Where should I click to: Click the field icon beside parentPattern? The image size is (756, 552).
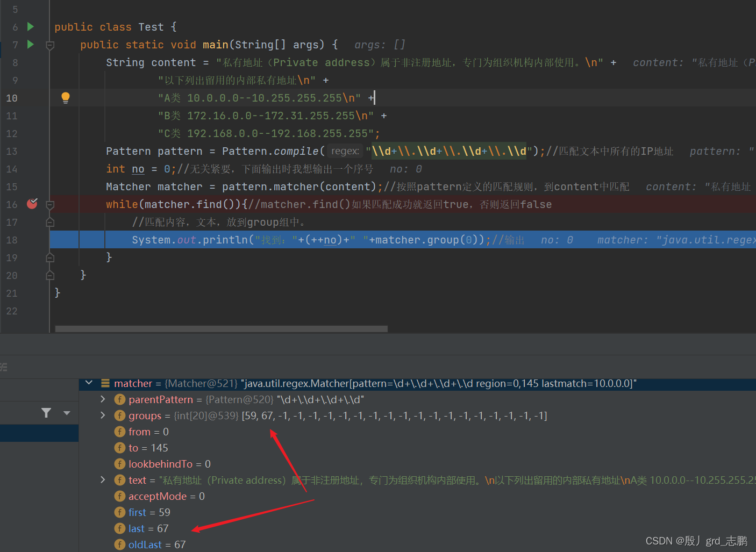[120, 399]
